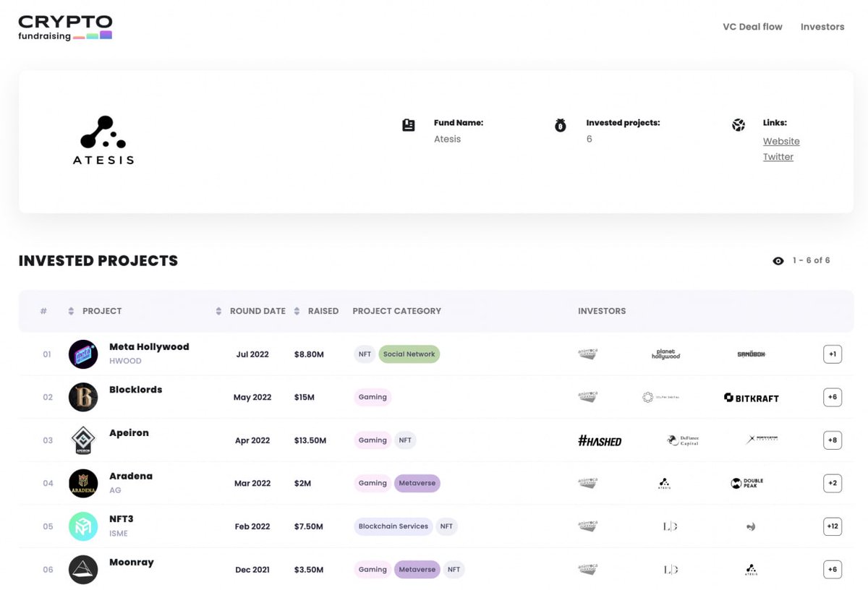Click the Aradena project logo
The image size is (868, 590).
[83, 483]
